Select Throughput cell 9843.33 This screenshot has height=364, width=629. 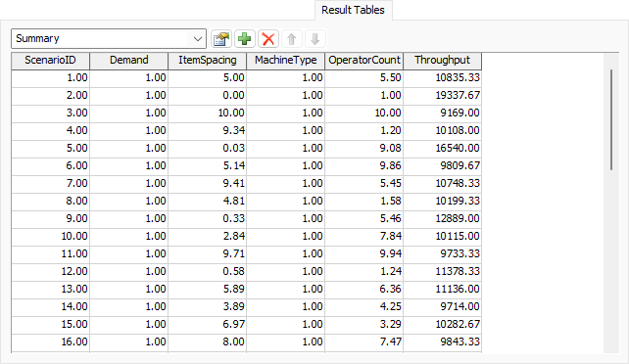(443, 341)
